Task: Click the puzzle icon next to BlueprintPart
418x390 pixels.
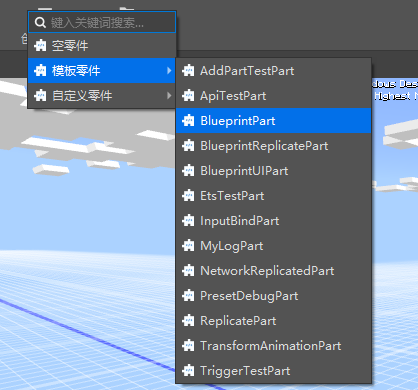Action: pos(188,121)
